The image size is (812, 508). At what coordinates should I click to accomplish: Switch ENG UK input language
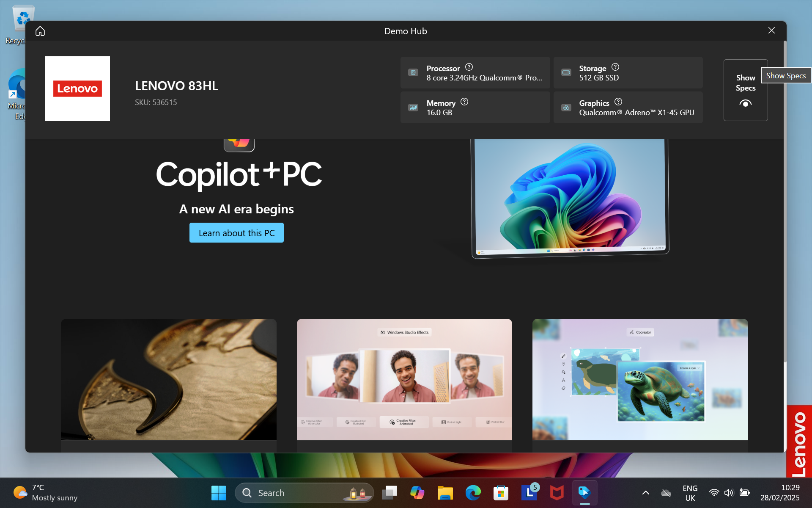[690, 493]
